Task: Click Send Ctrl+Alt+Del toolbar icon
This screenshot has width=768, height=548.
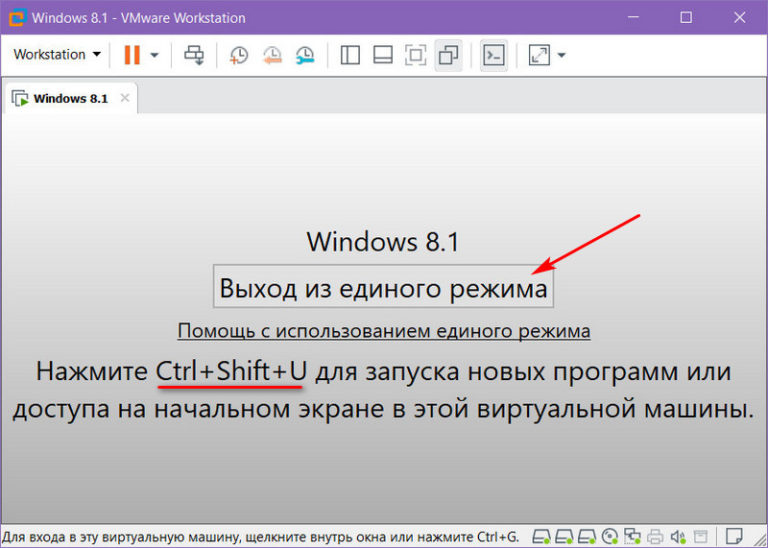Action: (194, 55)
